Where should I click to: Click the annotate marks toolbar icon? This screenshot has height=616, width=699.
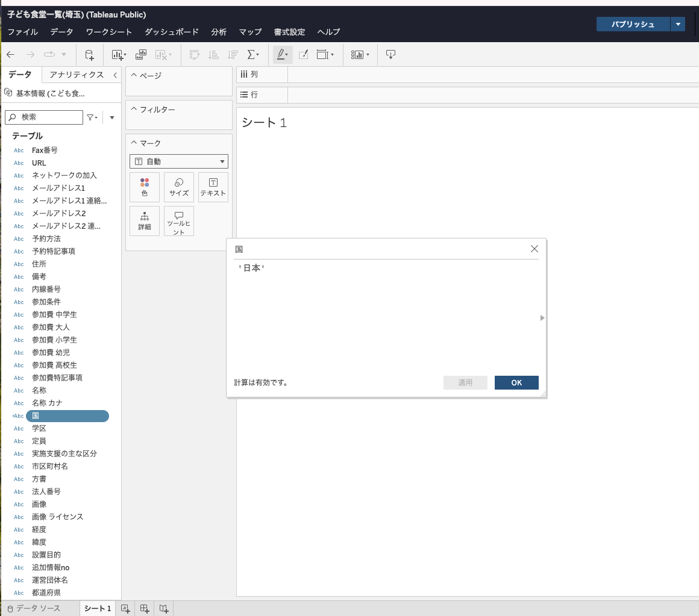click(303, 55)
